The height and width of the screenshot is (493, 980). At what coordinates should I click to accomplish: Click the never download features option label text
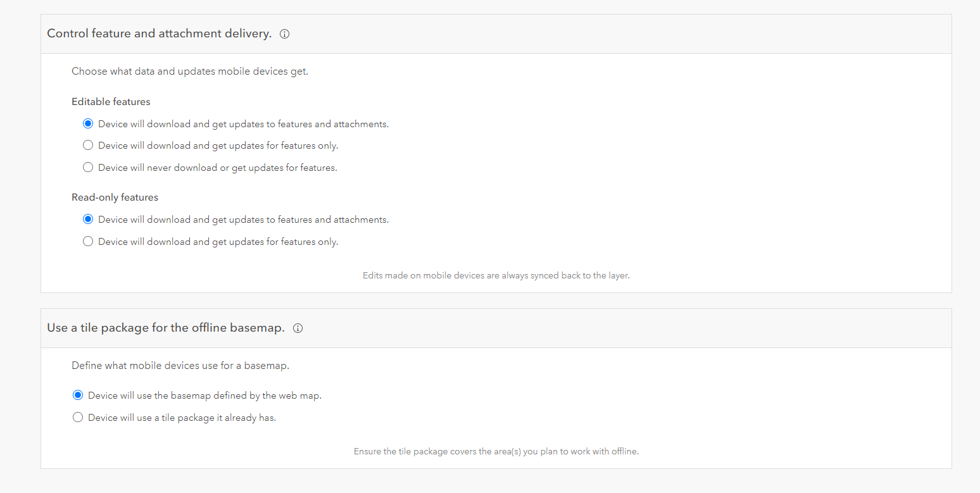click(217, 167)
